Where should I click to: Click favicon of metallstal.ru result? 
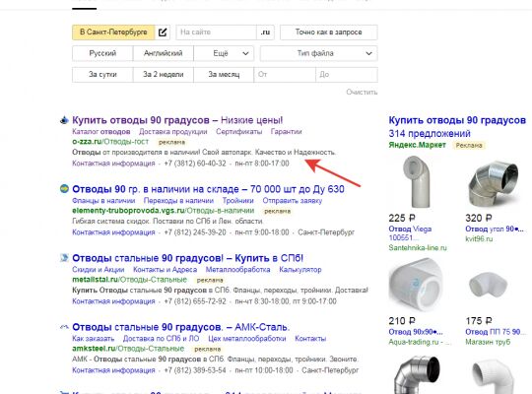pyautogui.click(x=64, y=258)
